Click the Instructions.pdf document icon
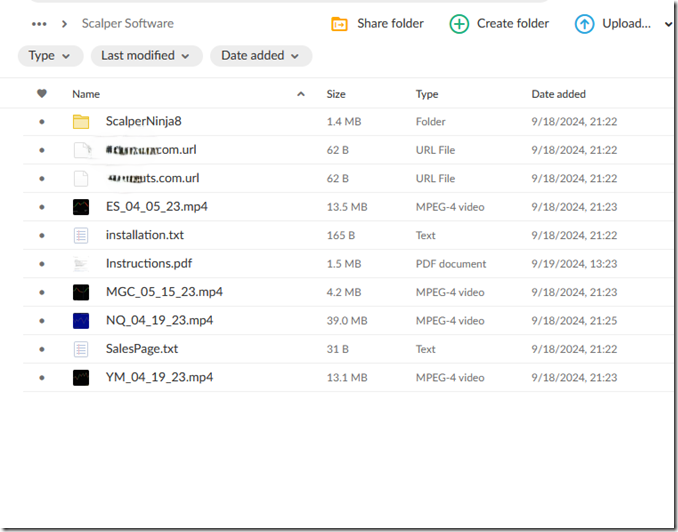This screenshot has height=532, width=678. [x=81, y=264]
